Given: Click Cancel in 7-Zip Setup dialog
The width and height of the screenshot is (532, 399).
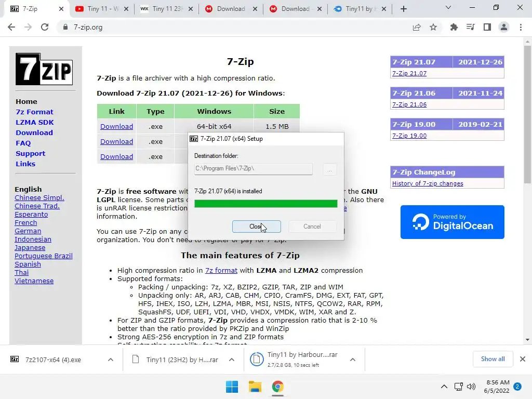Looking at the screenshot, I should (x=312, y=227).
